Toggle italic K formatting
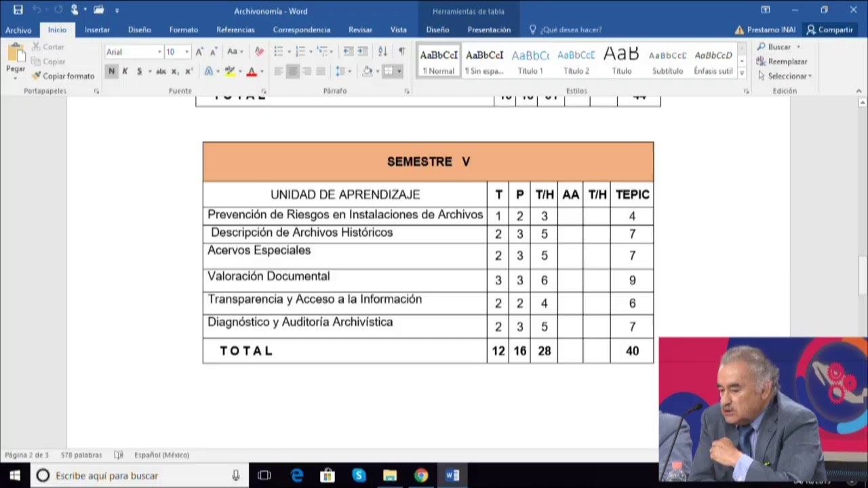868x488 pixels. tap(125, 71)
